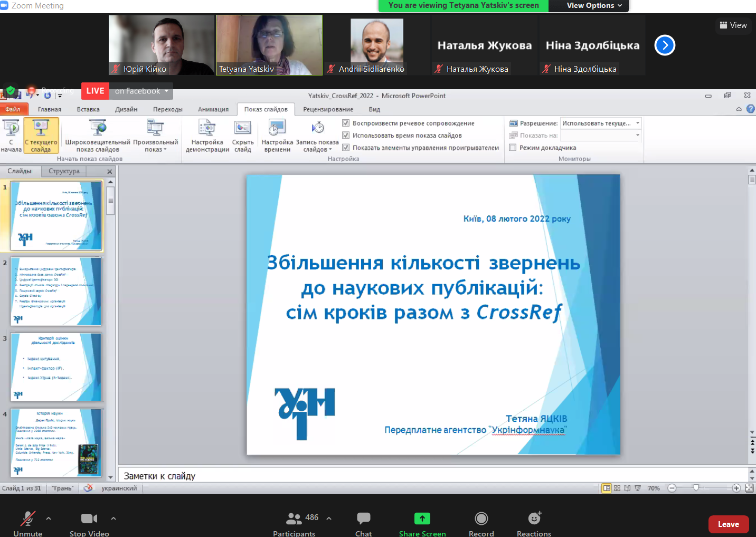Unmute microphone in Zoom
Viewport: 756px width, 537px height.
(28, 524)
